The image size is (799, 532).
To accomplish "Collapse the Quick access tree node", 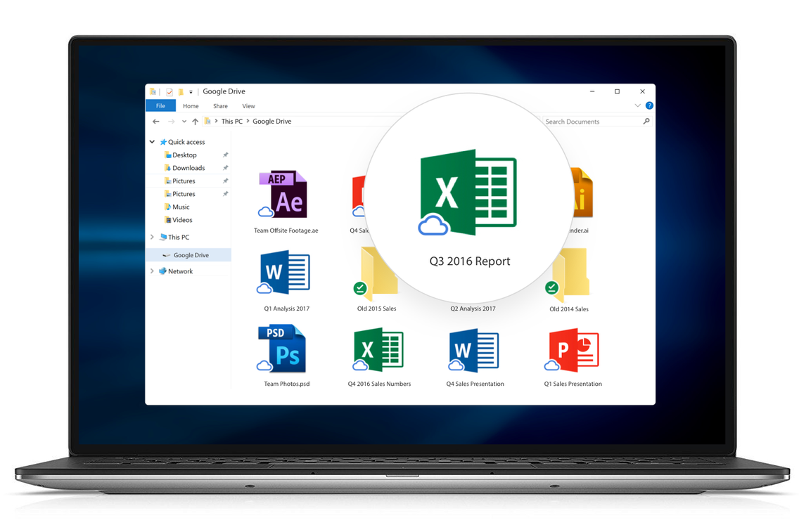I will 152,141.
